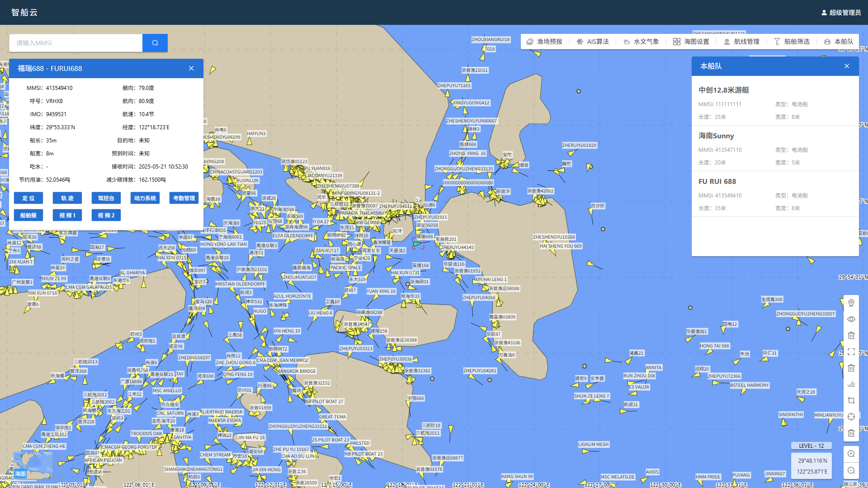Click the location pin tool in map toolbar
This screenshot has height=488, width=868.
click(851, 303)
